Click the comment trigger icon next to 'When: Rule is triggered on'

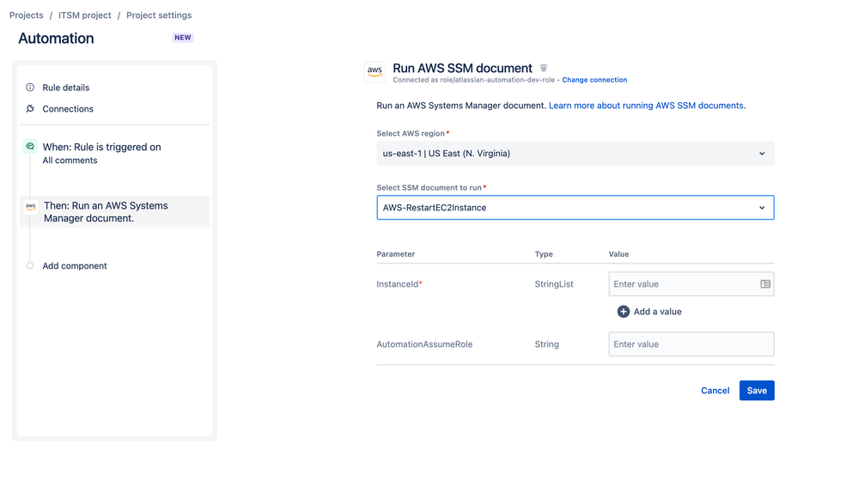(x=31, y=147)
